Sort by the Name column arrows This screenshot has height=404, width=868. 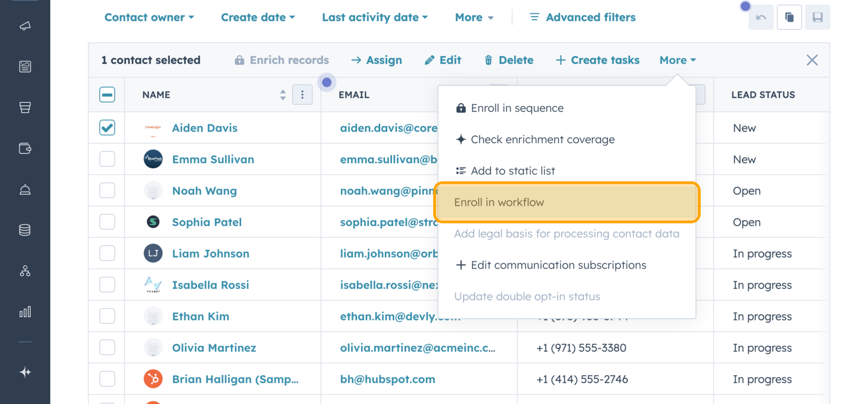283,95
